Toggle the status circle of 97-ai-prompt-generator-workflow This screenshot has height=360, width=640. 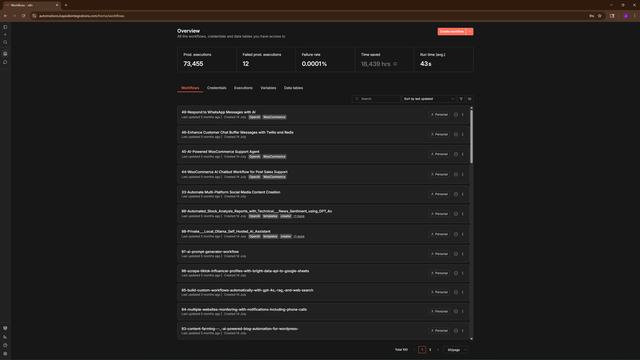tap(456, 254)
